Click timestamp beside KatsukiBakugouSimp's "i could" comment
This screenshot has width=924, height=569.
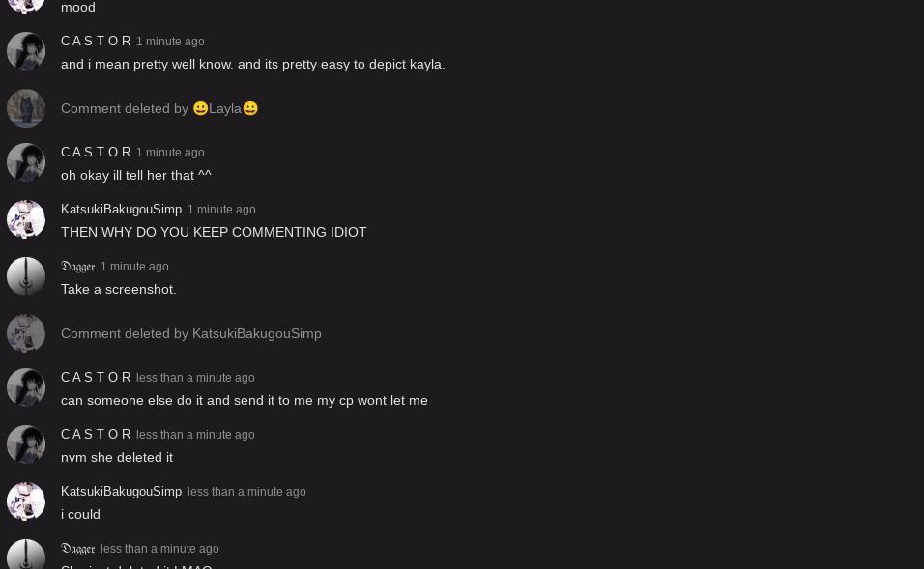click(246, 492)
